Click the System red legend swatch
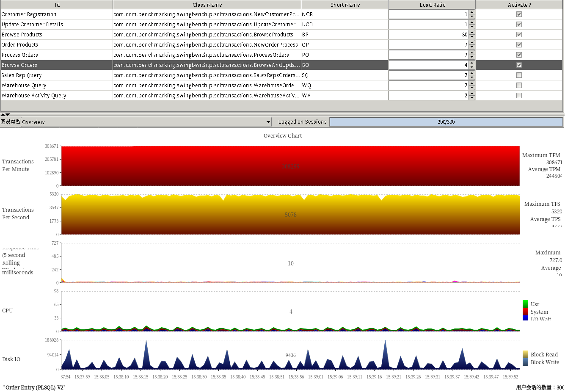Screen dimensions: 565x392 [525, 312]
